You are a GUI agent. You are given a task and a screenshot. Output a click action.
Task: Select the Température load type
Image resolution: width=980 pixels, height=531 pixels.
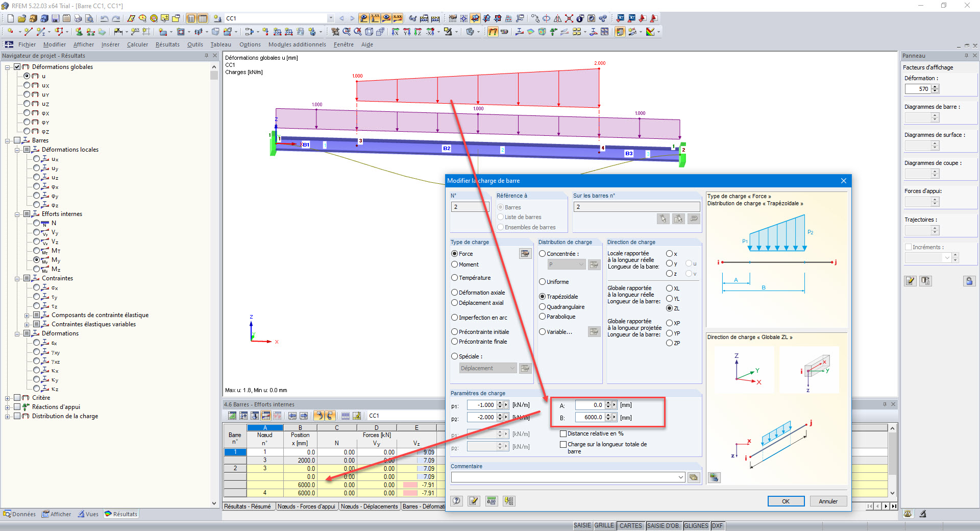454,278
